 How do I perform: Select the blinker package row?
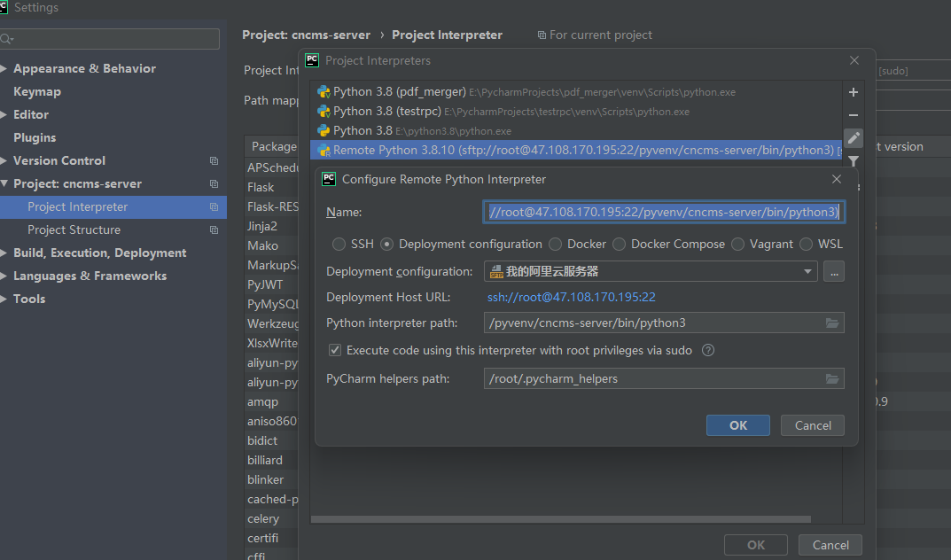pyautogui.click(x=271, y=479)
